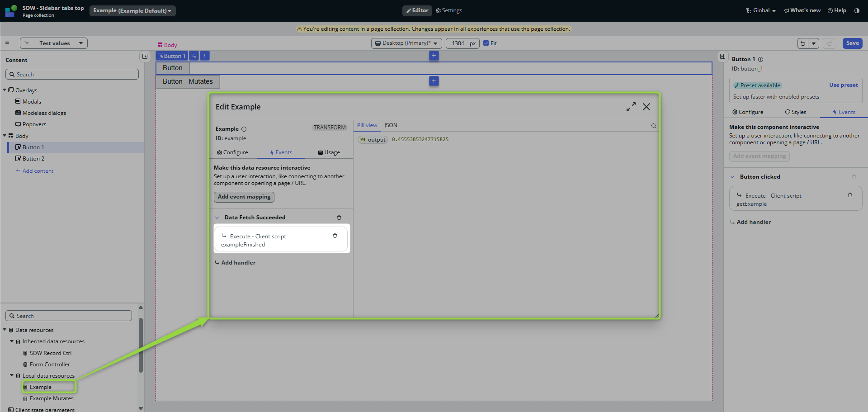The height and width of the screenshot is (412, 868).
Task: Switch to the JSON tab
Action: coord(391,125)
